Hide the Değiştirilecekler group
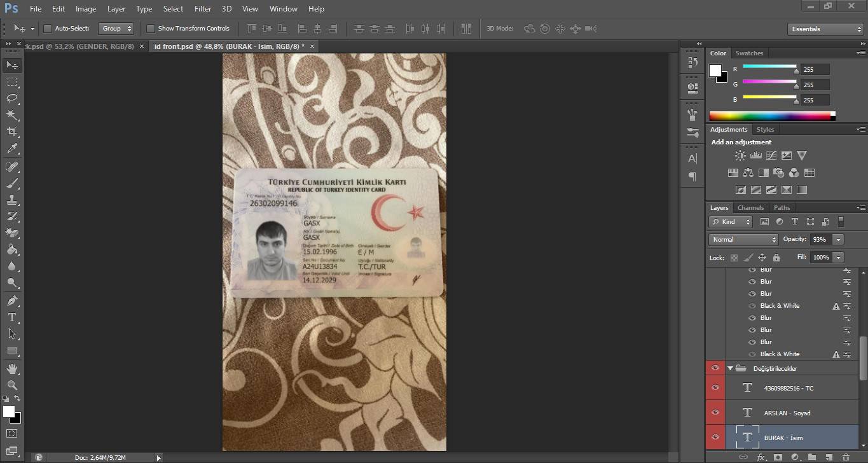The height and width of the screenshot is (463, 868). coord(715,368)
